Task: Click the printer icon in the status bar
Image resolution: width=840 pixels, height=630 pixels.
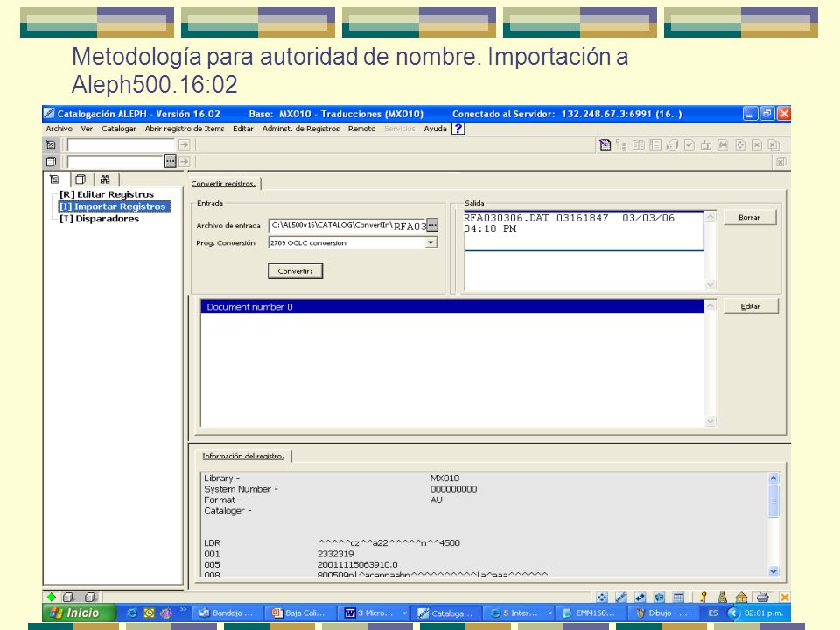Action: 763,597
